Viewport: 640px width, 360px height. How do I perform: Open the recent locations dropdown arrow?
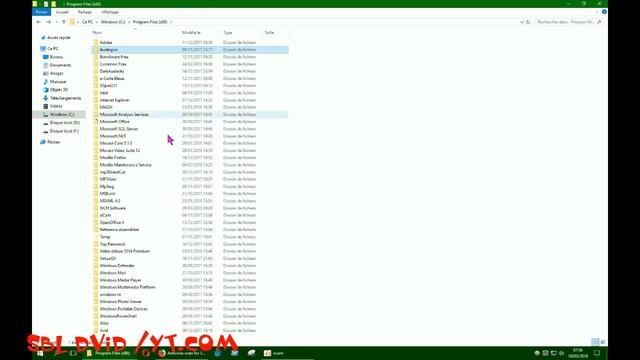click(x=57, y=22)
